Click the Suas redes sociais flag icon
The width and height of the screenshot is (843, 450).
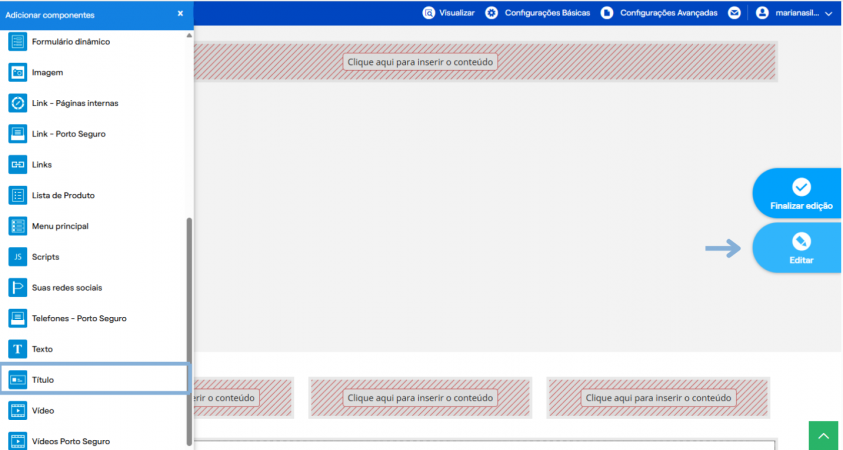click(18, 288)
